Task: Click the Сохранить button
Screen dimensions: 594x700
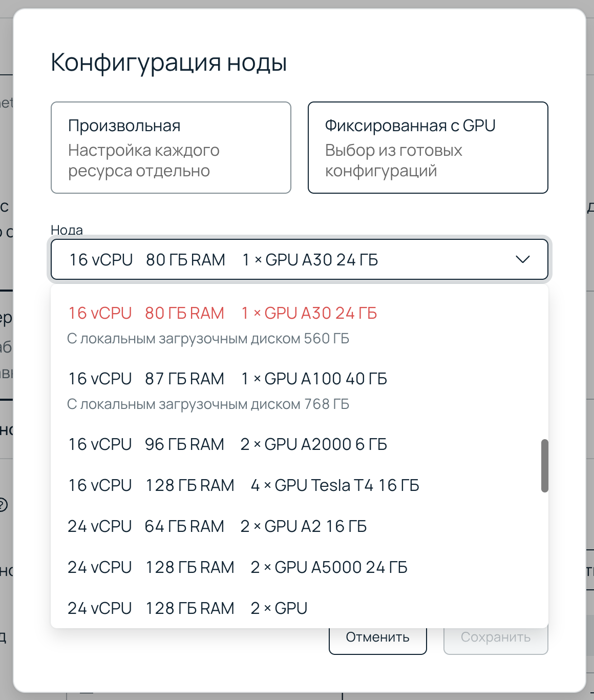Action: tap(495, 637)
